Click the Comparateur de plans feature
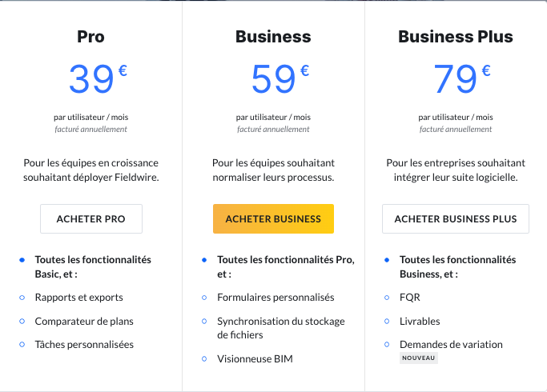547x392 pixels. click(84, 321)
